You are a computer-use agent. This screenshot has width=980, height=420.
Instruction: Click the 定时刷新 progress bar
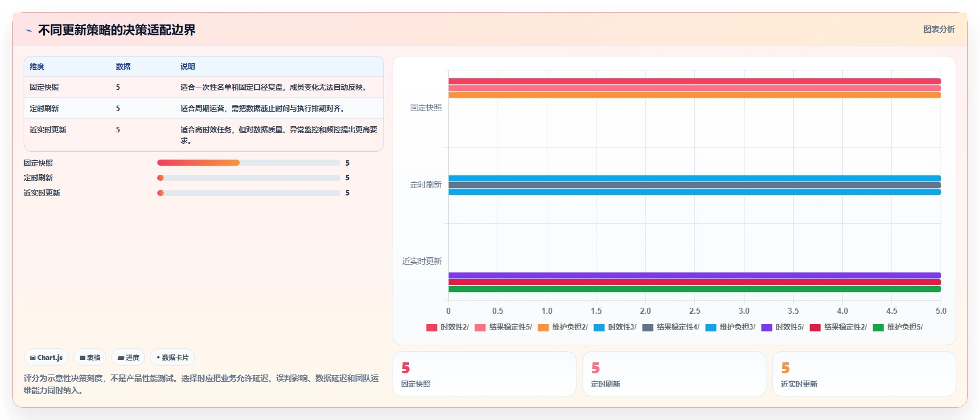pyautogui.click(x=249, y=178)
